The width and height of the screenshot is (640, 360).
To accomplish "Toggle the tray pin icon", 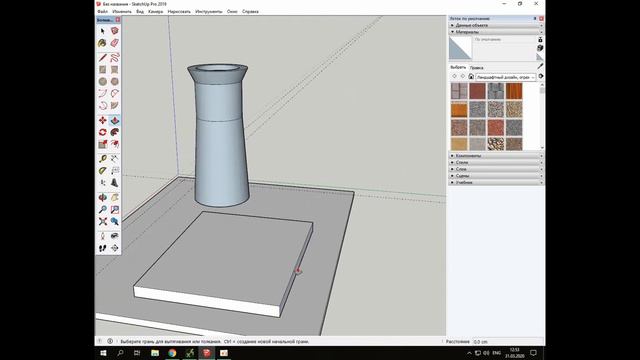I will coord(535,19).
